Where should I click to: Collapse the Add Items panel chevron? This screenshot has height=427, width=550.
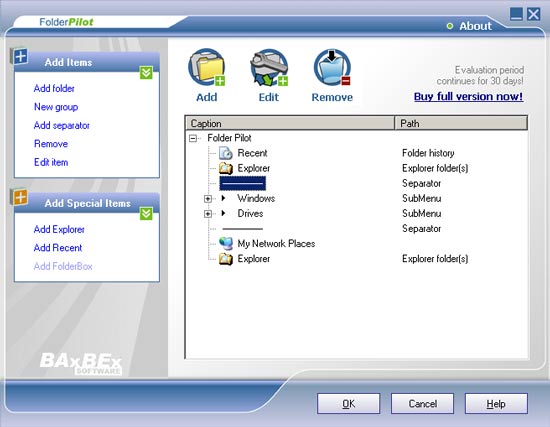[146, 73]
